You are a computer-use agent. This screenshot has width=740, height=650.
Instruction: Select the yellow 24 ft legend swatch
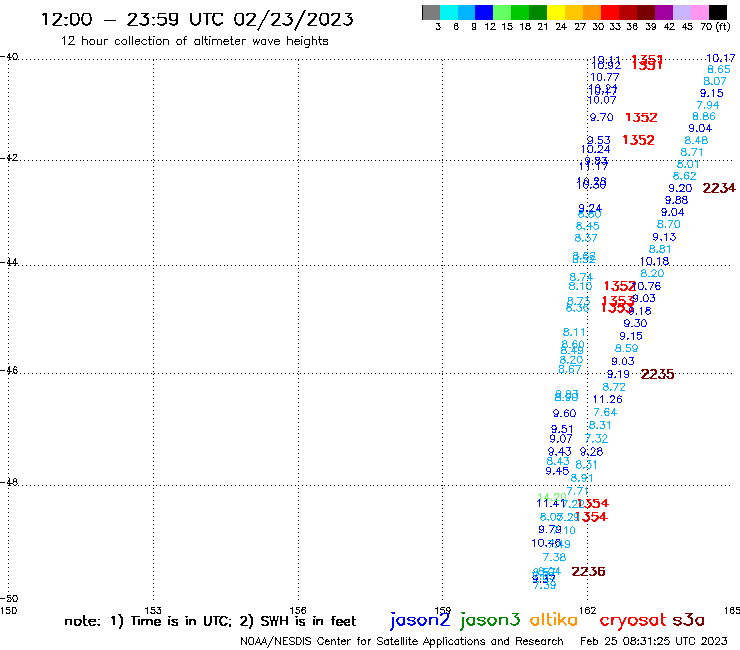555,12
